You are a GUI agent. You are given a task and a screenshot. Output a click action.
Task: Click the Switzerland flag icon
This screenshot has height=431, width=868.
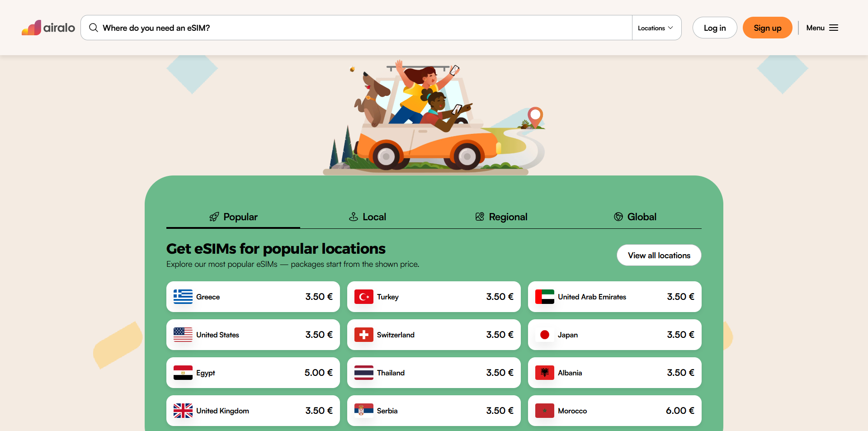(x=363, y=335)
